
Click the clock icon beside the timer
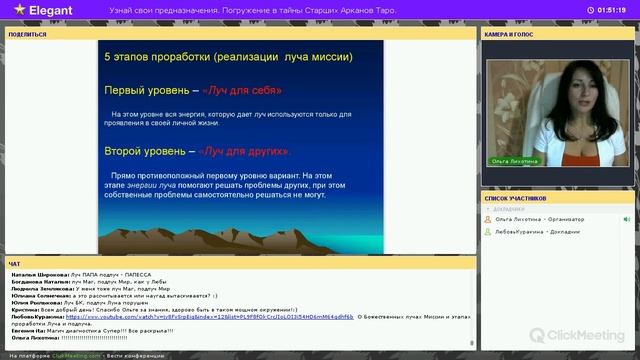click(590, 10)
